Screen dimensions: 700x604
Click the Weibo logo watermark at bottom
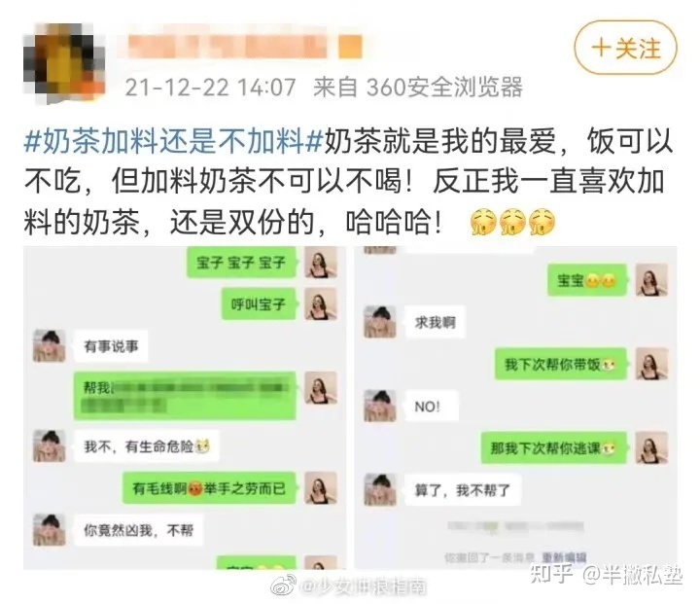[284, 585]
